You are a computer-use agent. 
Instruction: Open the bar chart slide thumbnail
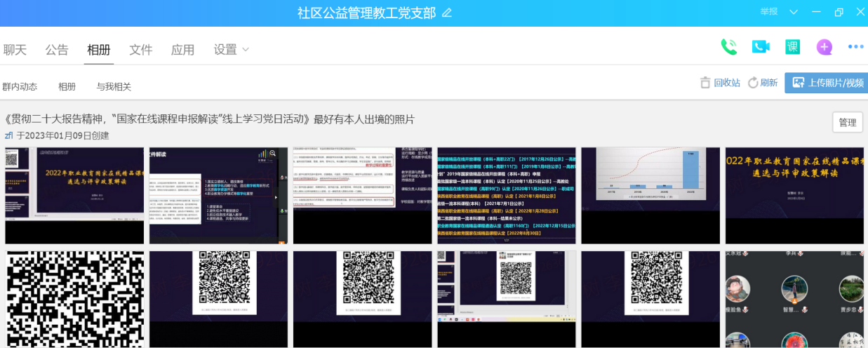pos(650,196)
